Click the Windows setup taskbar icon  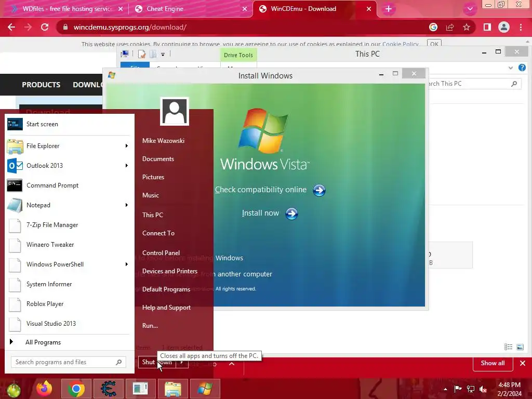205,389
